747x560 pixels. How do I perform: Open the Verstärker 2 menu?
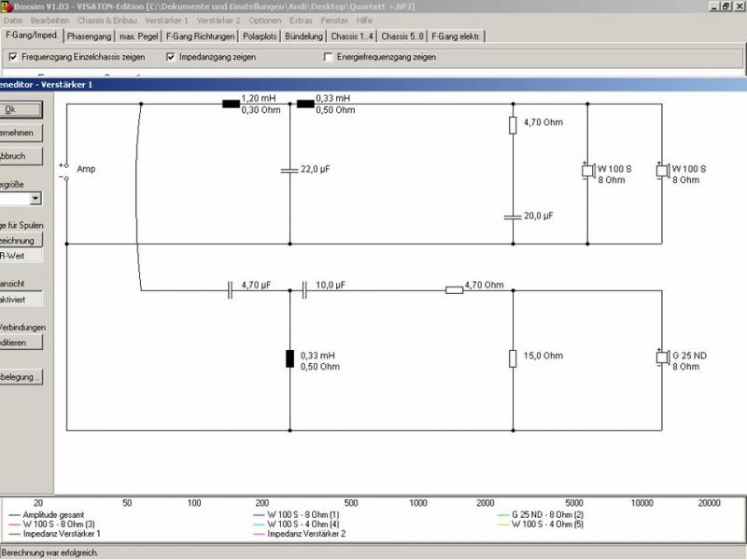[218, 21]
